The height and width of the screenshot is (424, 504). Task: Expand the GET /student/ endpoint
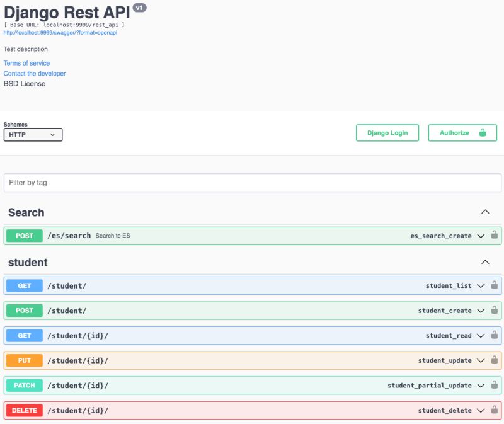(x=252, y=285)
